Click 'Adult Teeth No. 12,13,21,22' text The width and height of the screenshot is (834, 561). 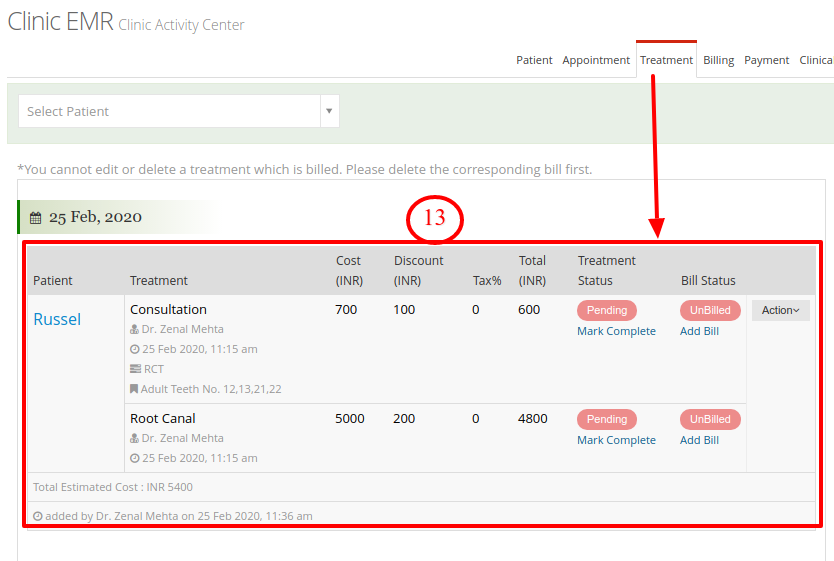211,389
